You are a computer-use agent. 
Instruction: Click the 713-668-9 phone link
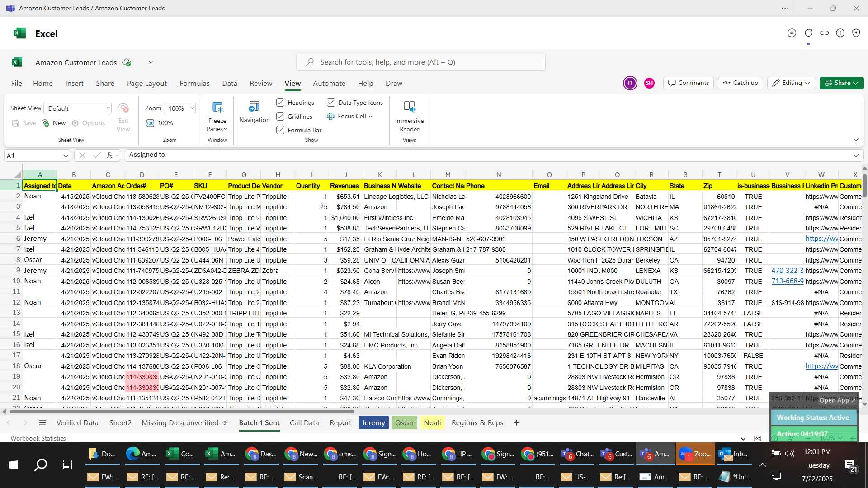click(x=788, y=281)
